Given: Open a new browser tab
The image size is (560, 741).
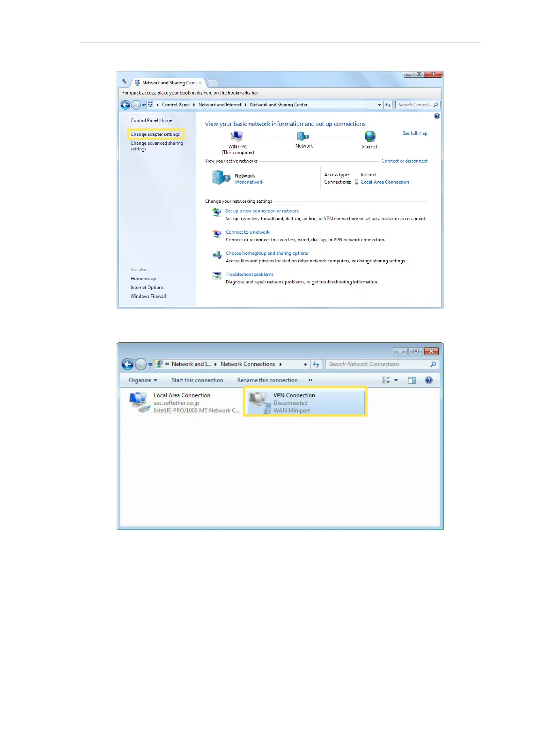Looking at the screenshot, I should pos(213,83).
